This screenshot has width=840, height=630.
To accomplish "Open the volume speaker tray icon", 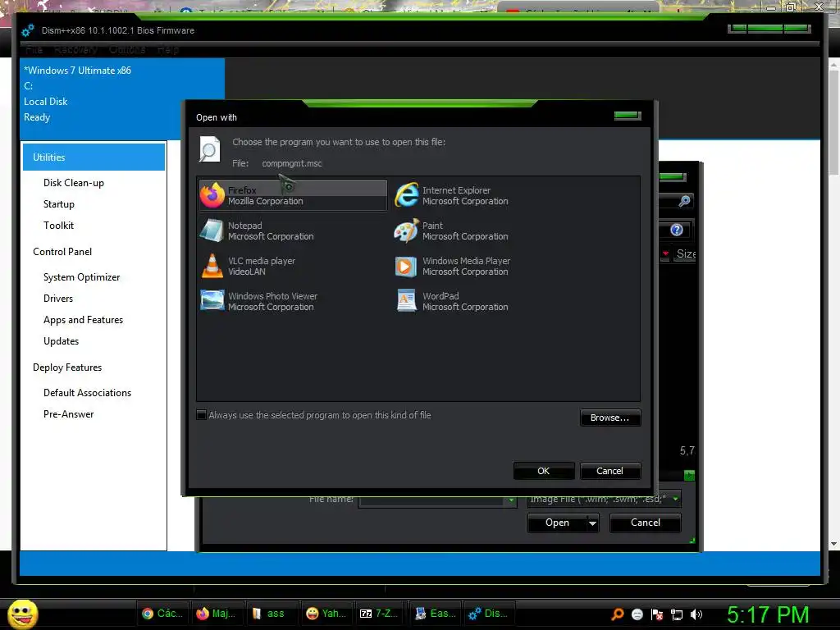I will (x=696, y=614).
